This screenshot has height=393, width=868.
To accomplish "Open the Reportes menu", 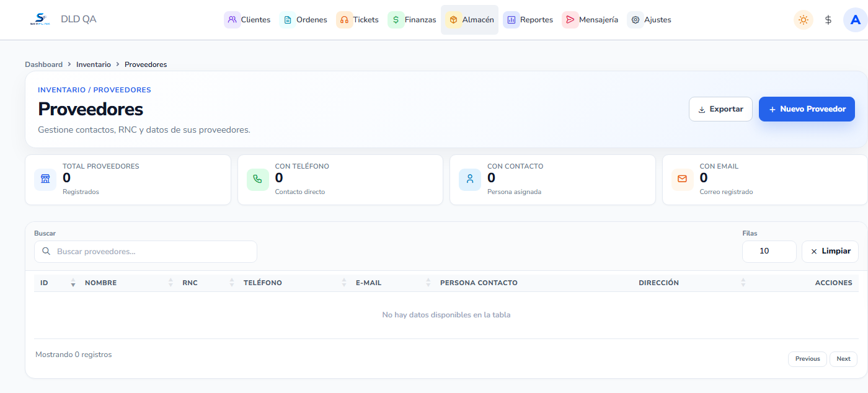I will point(528,20).
